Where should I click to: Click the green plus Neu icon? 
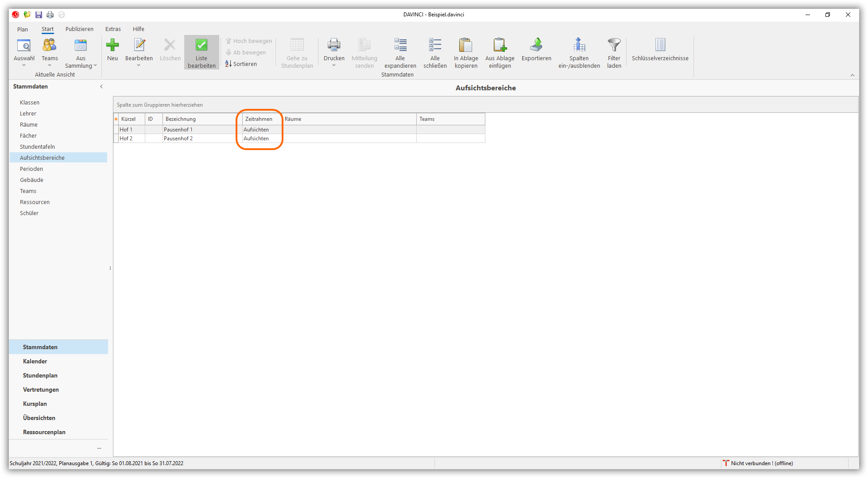[x=112, y=45]
